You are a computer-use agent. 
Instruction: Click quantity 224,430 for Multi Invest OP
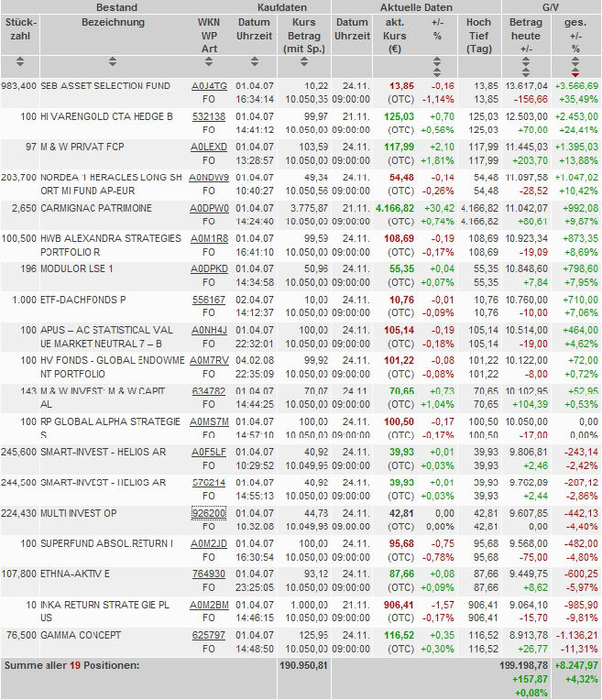(x=18, y=513)
